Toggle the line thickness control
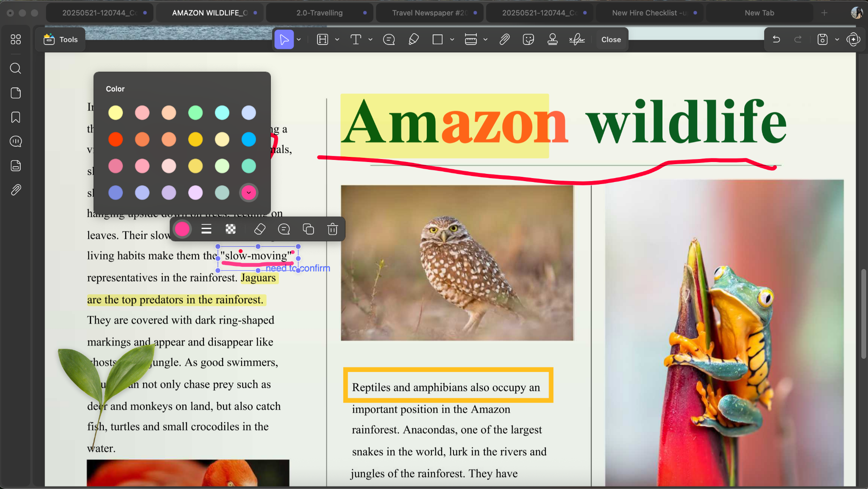 tap(206, 229)
